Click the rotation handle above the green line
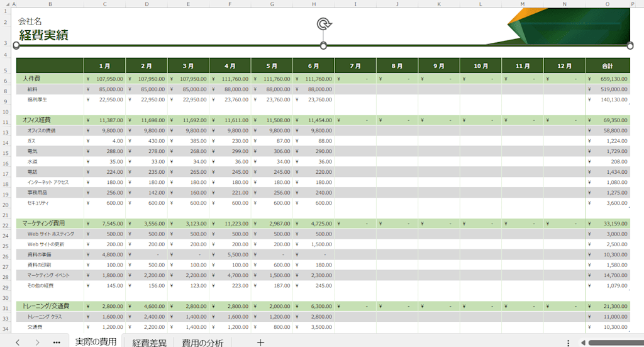The height and width of the screenshot is (347, 644). (324, 24)
